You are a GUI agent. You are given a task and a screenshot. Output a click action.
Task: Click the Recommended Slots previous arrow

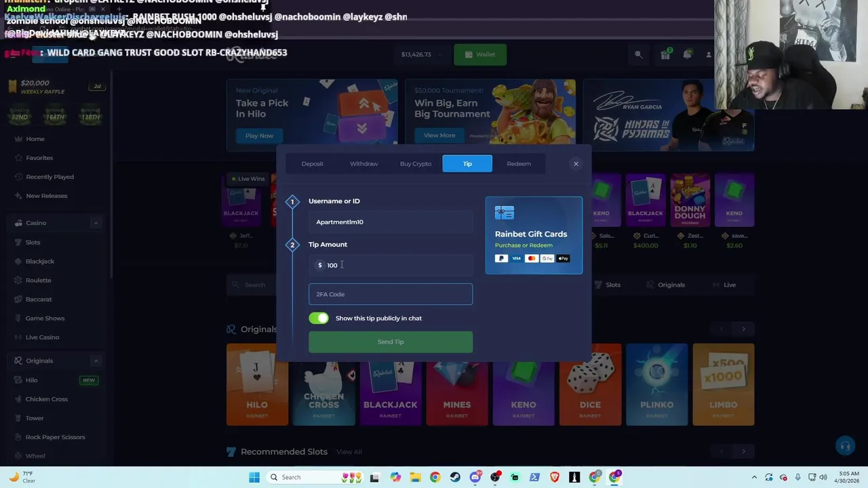[x=722, y=451]
